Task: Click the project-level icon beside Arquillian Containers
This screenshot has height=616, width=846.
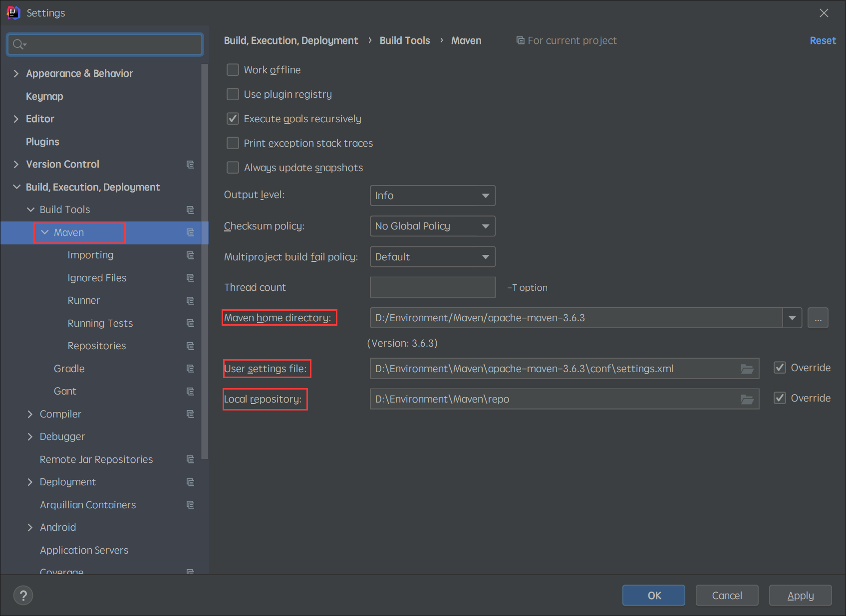Action: tap(190, 505)
